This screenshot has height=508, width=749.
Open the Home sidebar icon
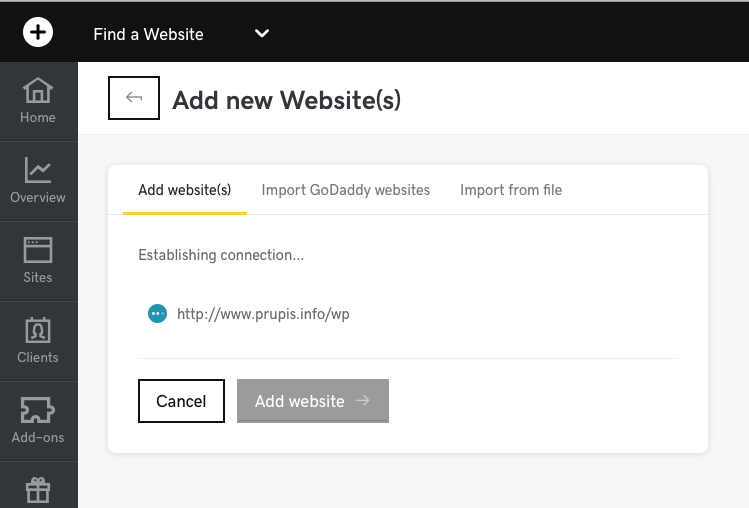click(x=38, y=92)
